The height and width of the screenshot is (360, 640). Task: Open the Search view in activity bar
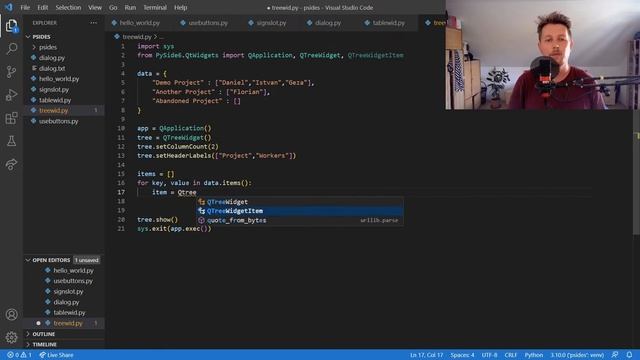point(11,49)
